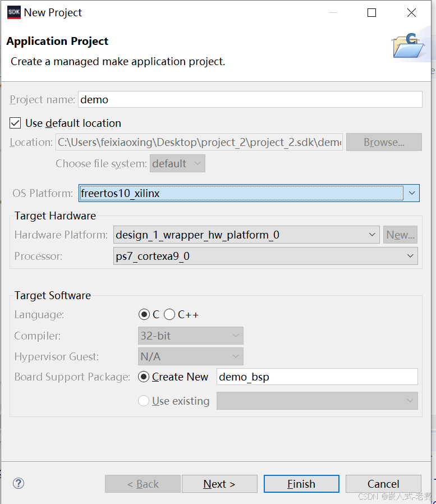
Task: Open the Use existing BSP dropdown
Action: tap(317, 401)
